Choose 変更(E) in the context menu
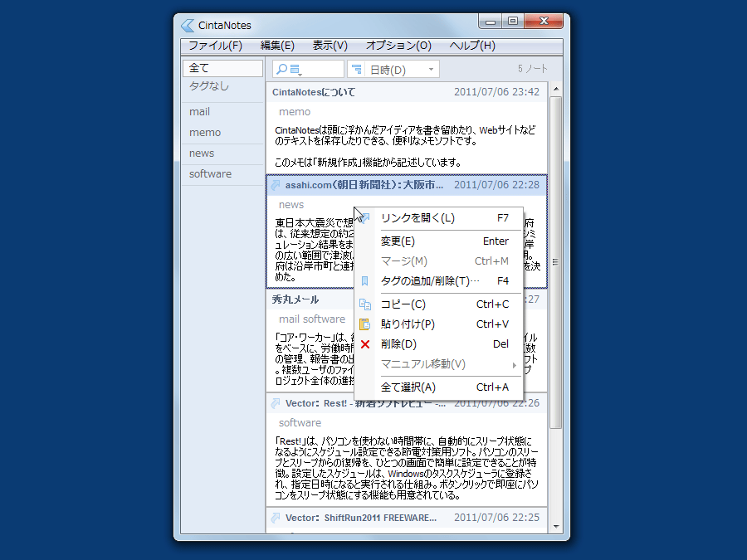This screenshot has height=560, width=747. coord(439,241)
